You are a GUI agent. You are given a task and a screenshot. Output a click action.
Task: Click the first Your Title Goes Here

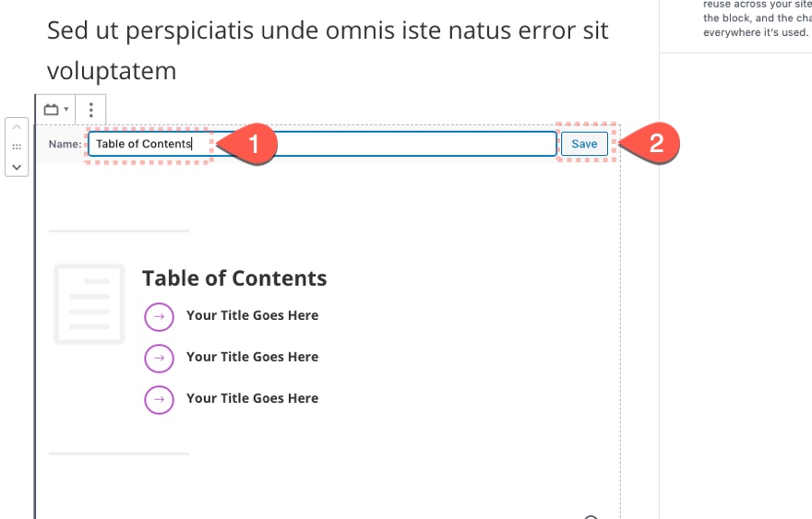[252, 315]
